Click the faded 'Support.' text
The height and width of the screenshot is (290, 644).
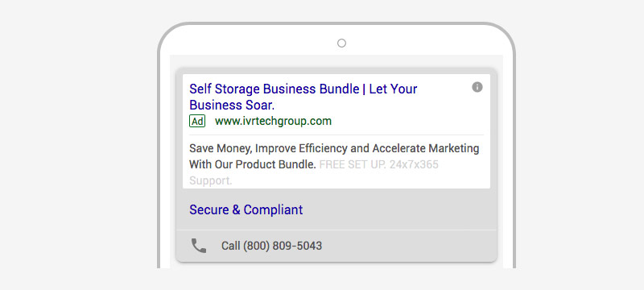[211, 180]
